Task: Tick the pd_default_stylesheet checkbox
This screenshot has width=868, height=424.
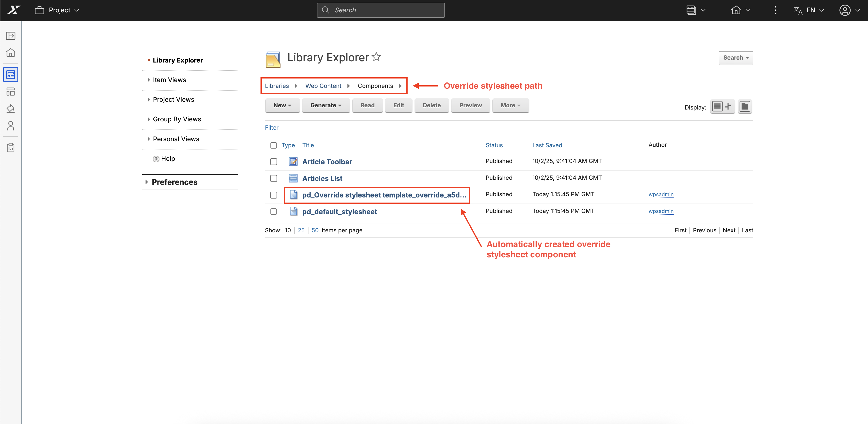Action: point(274,212)
